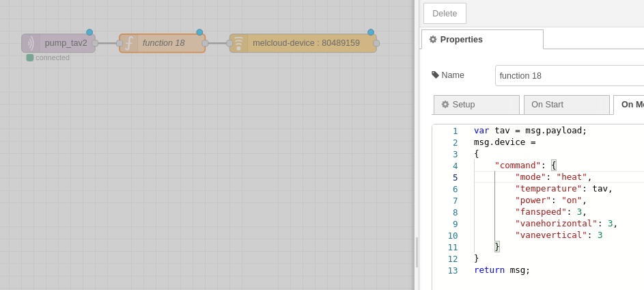Switch to the On Start tab
Viewport: 644px width, 290px height.
pos(567,105)
